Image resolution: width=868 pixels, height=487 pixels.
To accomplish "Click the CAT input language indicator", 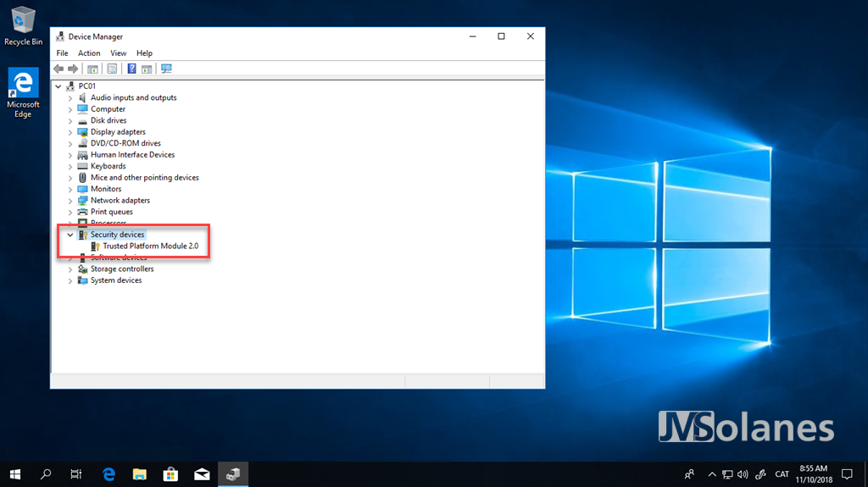I will click(782, 474).
